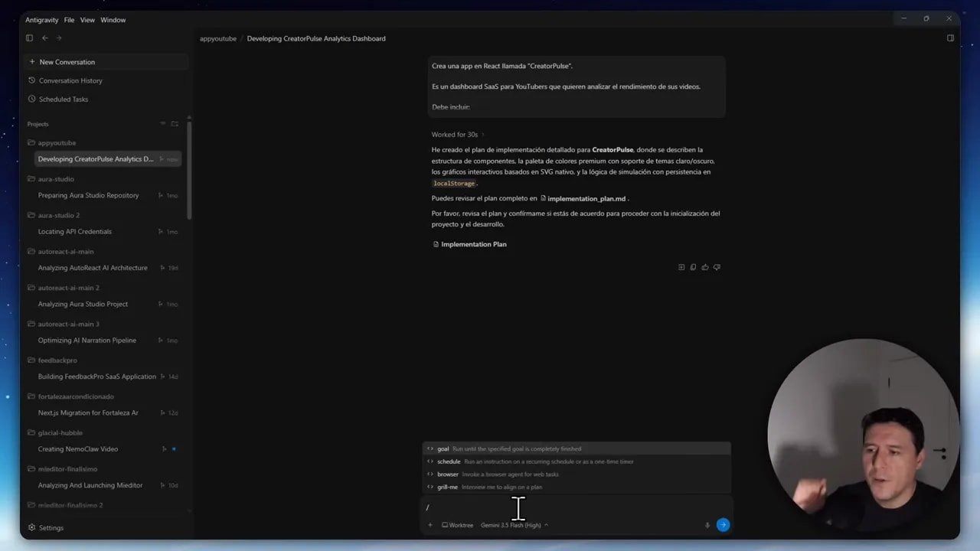This screenshot has height=551, width=980.
Task: Open the Implementation Plan artifact
Action: (469, 244)
